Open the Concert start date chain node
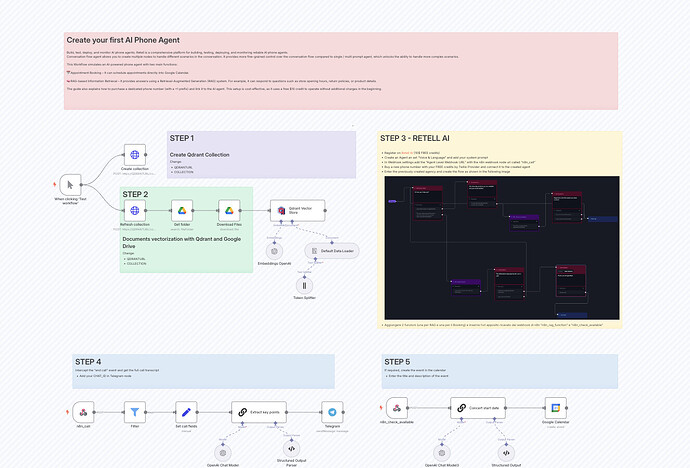Viewport: 690px width, 468px height. (x=478, y=408)
